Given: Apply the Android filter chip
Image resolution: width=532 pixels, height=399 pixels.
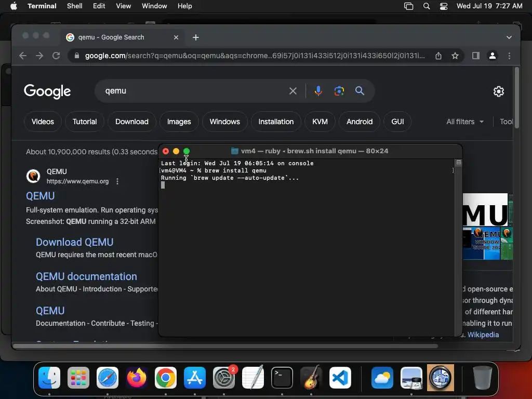Looking at the screenshot, I should (360, 122).
